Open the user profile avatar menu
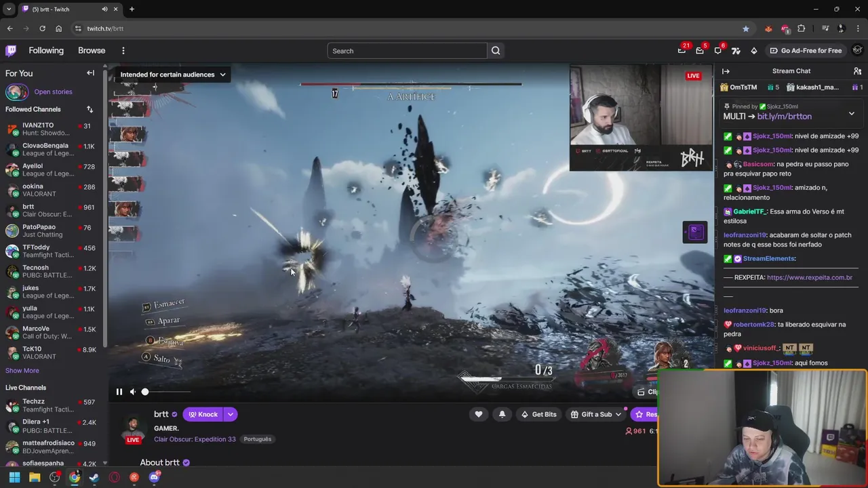Image resolution: width=868 pixels, height=488 pixels. click(858, 50)
